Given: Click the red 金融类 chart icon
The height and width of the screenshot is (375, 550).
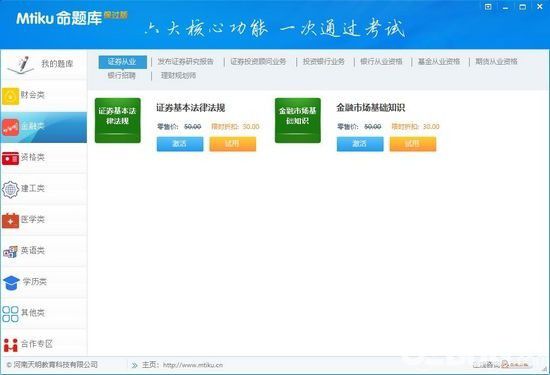Looking at the screenshot, I should tap(11, 127).
